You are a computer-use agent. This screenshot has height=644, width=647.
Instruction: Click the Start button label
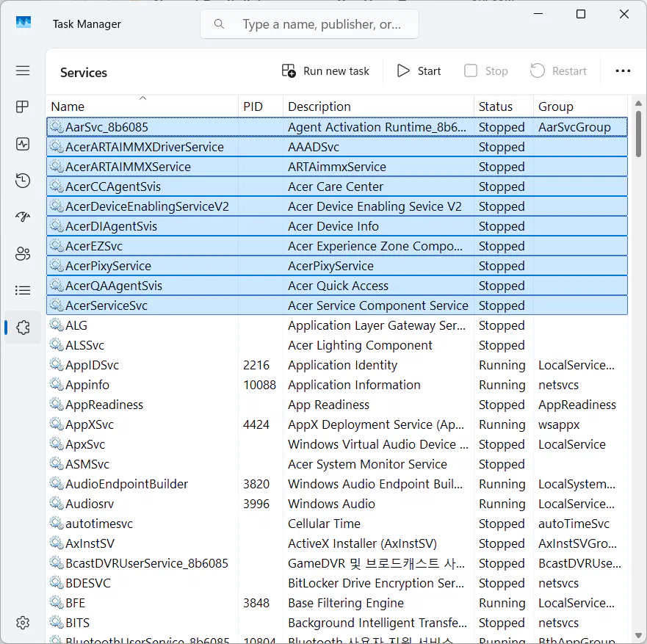429,71
